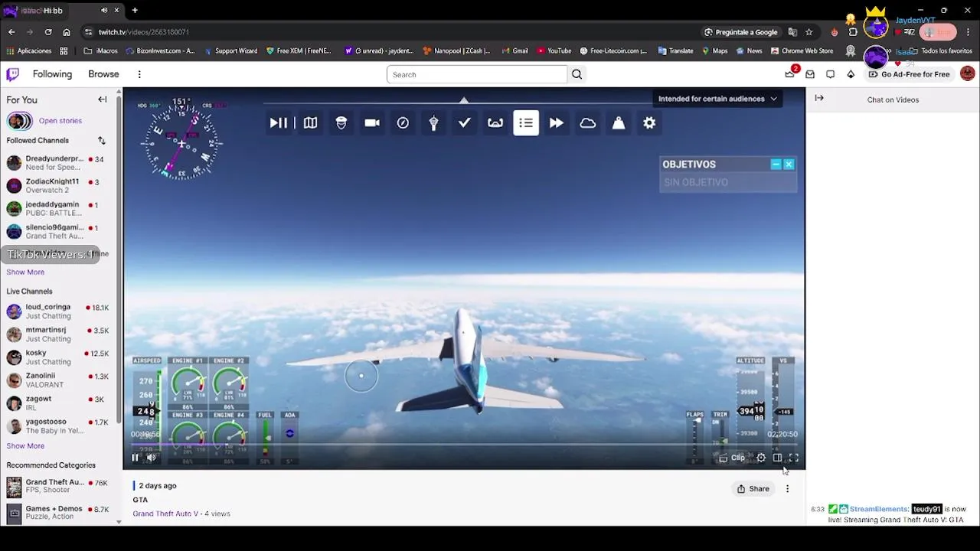Click the Clip button in player

click(733, 458)
